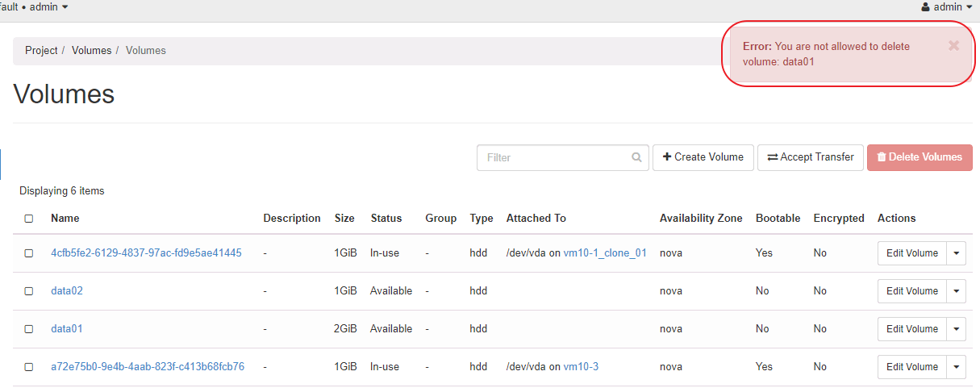Screen dimensions: 980x388
Task: Click the search magnifier icon in Filter
Action: coord(636,157)
